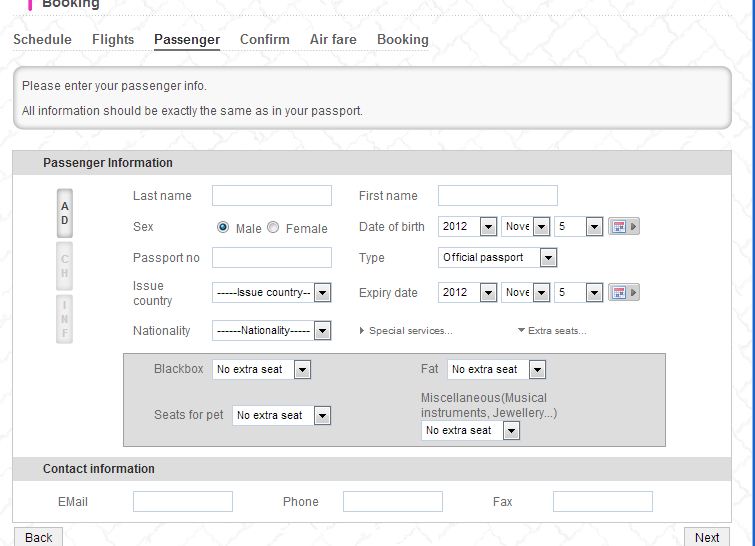Expand the Special services section
Image resolution: width=755 pixels, height=546 pixels.
406,331
